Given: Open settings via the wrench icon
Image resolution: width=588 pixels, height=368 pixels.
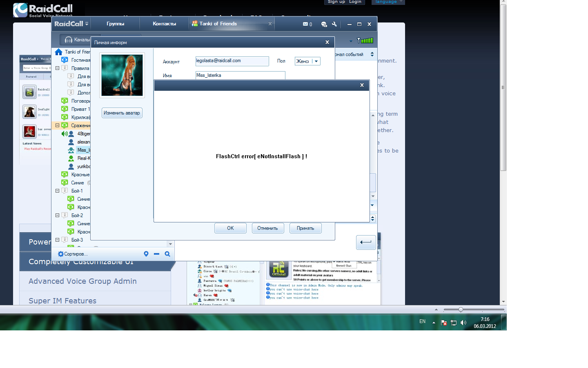Looking at the screenshot, I should (334, 24).
